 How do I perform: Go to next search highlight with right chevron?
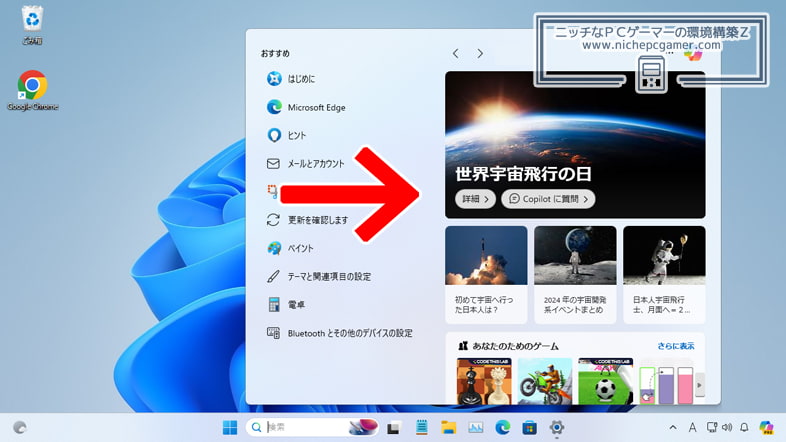coord(480,53)
